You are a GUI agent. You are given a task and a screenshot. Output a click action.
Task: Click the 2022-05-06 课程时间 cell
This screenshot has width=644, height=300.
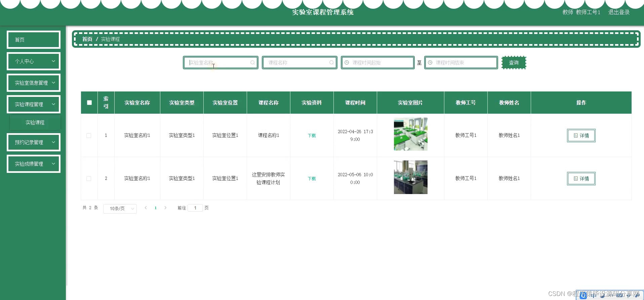[355, 179]
